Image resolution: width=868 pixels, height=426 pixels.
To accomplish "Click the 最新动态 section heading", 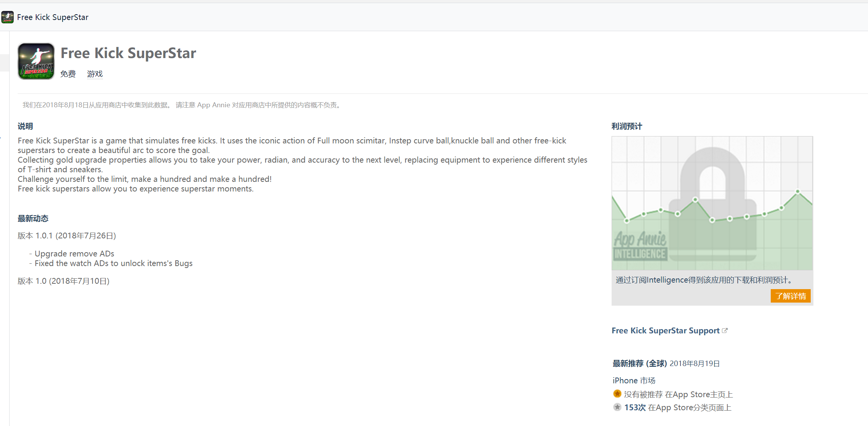I will 33,219.
